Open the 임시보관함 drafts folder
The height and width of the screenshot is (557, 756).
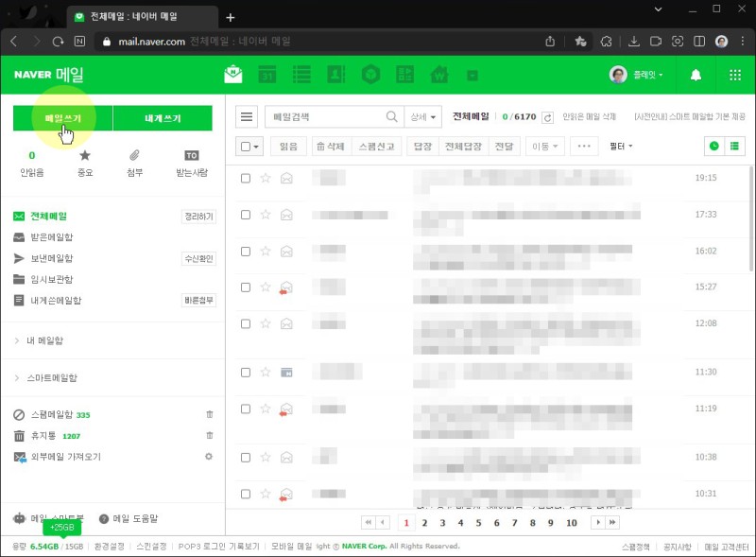tap(52, 279)
